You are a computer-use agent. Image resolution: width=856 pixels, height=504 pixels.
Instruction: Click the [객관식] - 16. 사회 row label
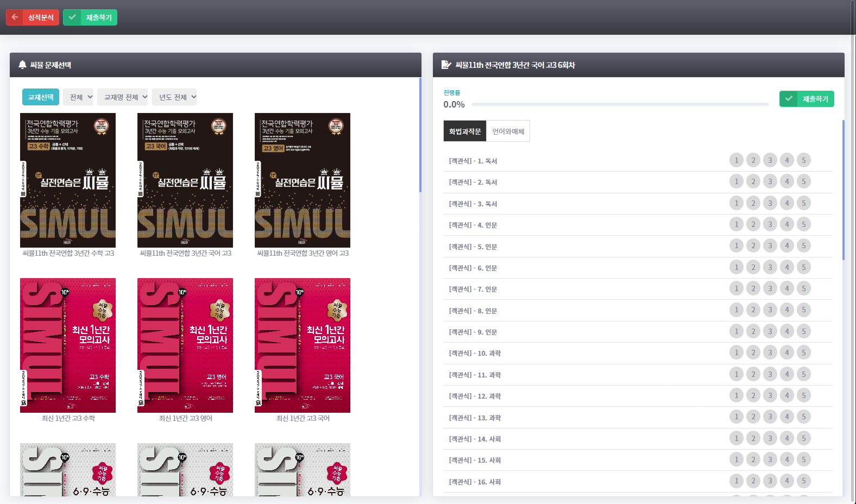coord(475,482)
